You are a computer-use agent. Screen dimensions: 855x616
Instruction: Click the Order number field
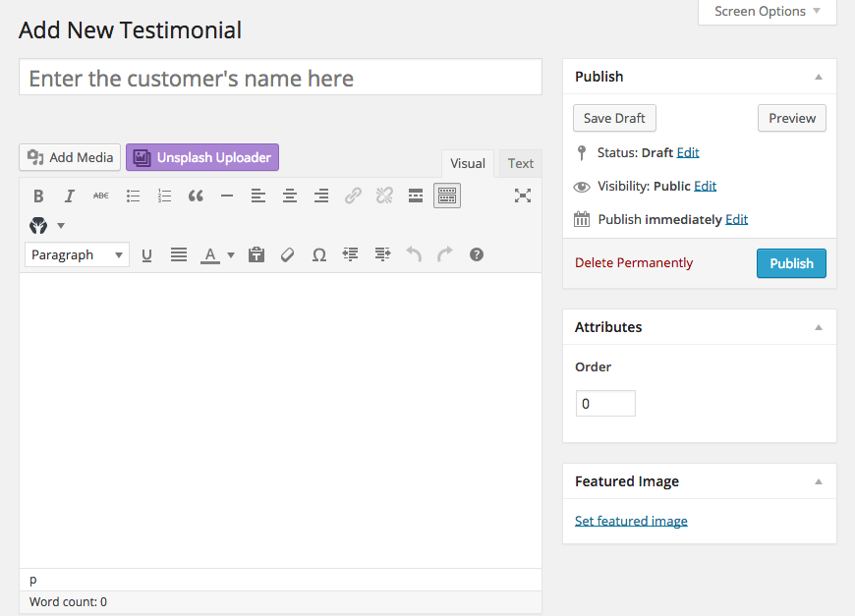click(605, 404)
